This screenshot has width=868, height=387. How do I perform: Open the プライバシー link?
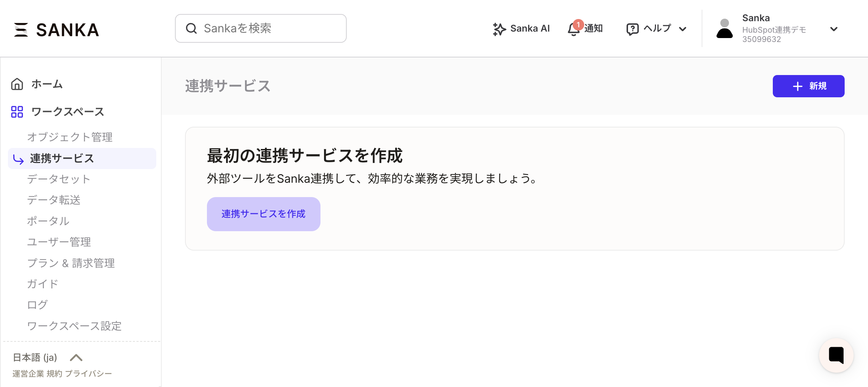(x=88, y=373)
